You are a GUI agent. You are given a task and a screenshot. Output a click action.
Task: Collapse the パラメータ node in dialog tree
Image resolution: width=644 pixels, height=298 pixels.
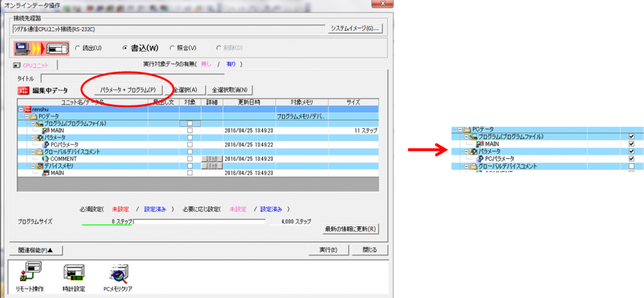click(33, 138)
